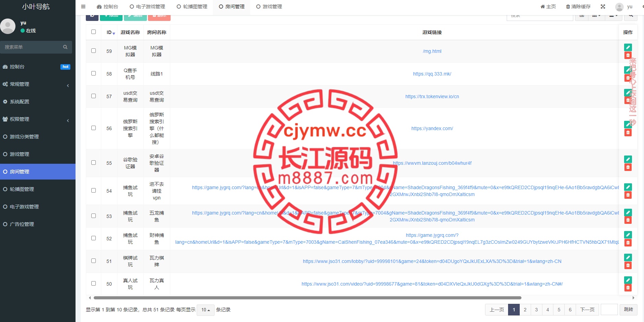Expand the 权限管理 sidebar menu
This screenshot has height=322, width=644.
38,119
